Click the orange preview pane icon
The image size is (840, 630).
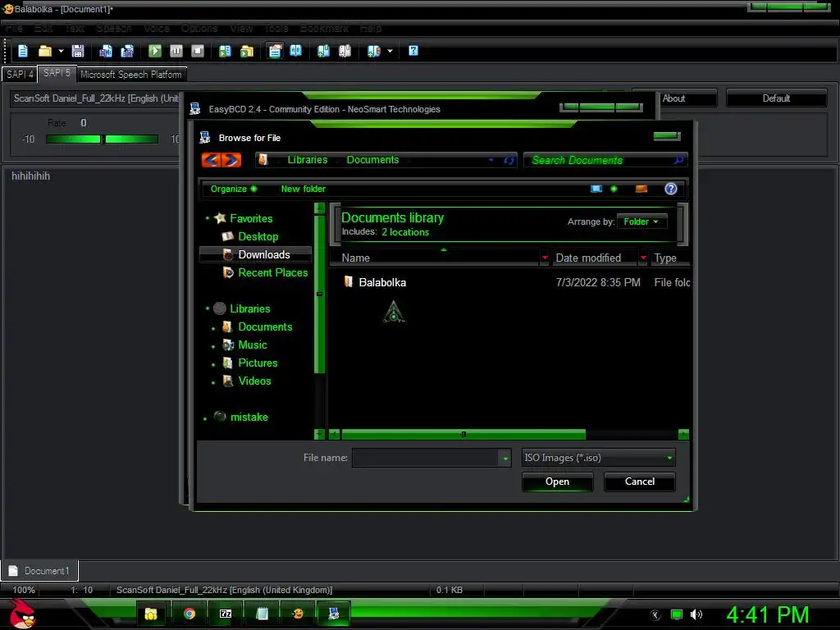click(x=641, y=189)
